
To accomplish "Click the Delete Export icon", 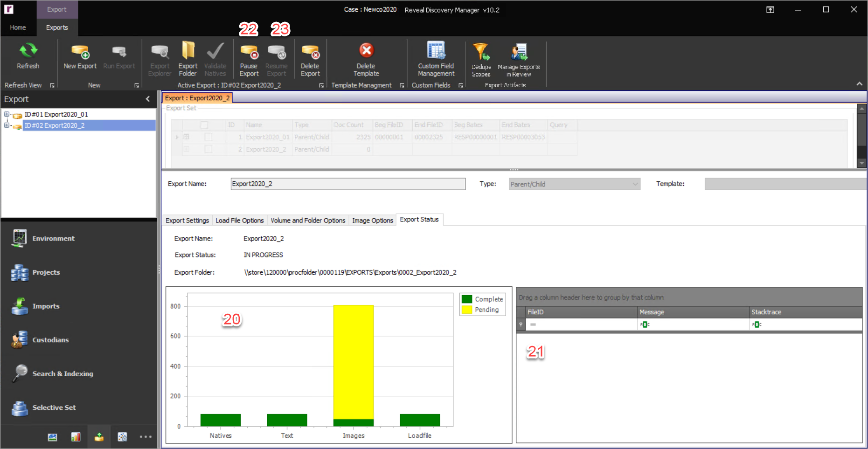I will point(310,51).
